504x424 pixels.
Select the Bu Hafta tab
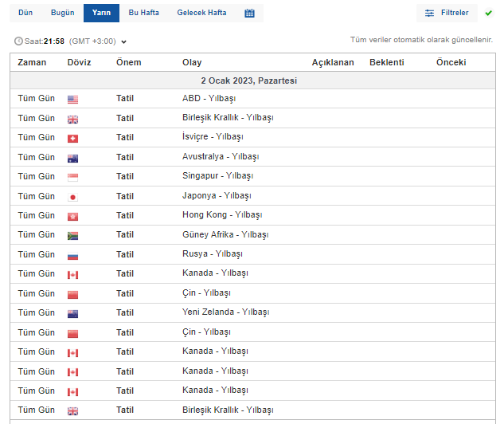[x=144, y=14]
